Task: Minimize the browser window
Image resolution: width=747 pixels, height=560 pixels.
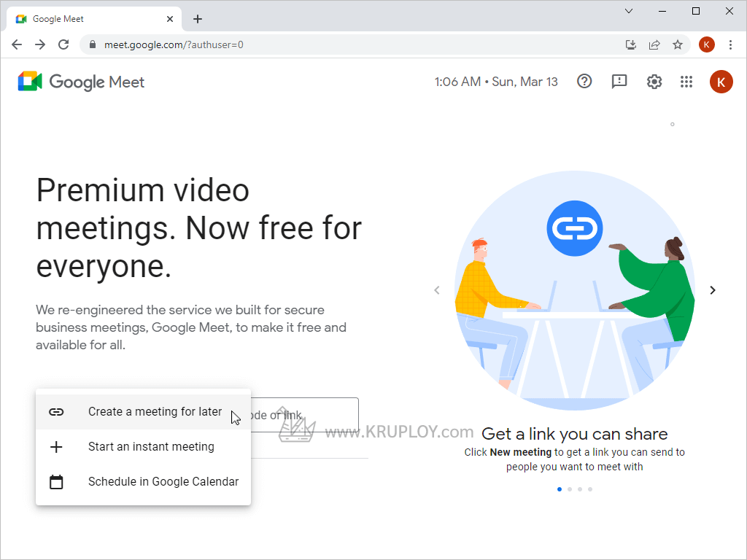Action: click(662, 11)
